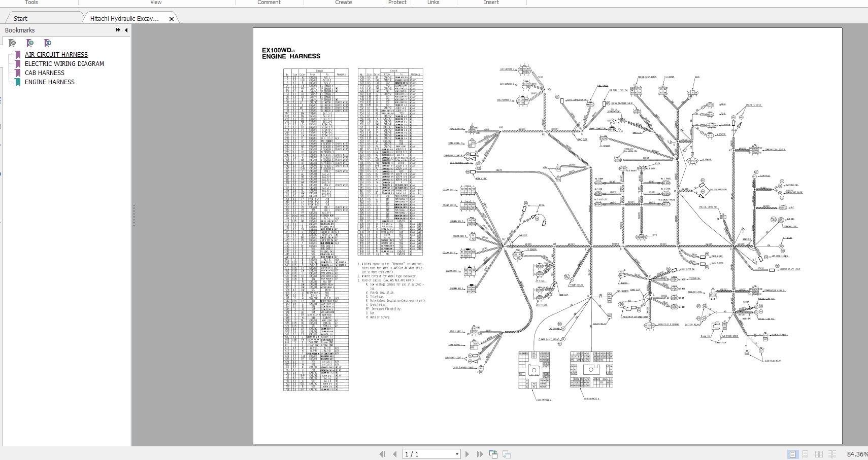Viewport: 868px width, 460px height.
Task: Click bookmark icon beside ELECTRIC WIRING DIAGRAM
Action: 18,64
